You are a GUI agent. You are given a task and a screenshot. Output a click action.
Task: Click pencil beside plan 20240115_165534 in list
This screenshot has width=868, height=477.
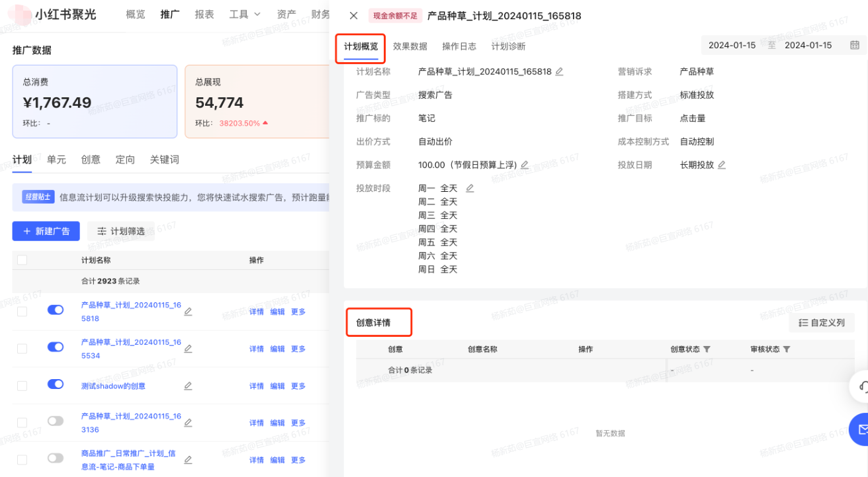pyautogui.click(x=188, y=349)
